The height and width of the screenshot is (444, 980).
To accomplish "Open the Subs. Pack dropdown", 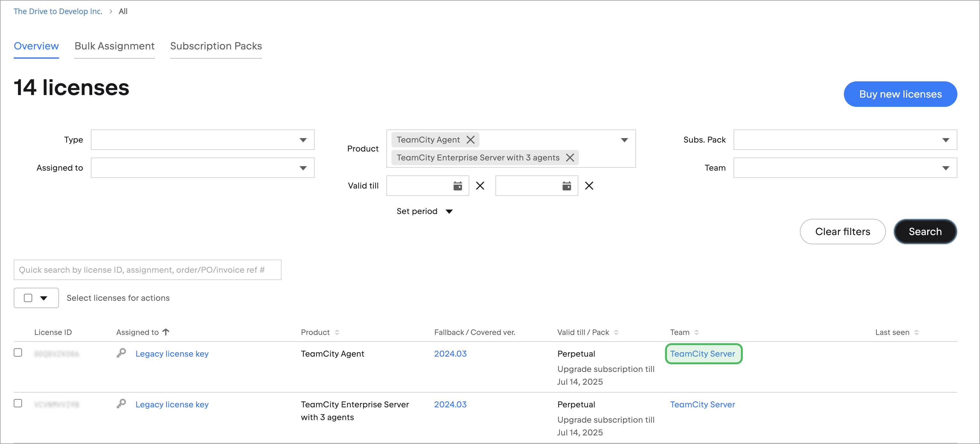I will (845, 140).
